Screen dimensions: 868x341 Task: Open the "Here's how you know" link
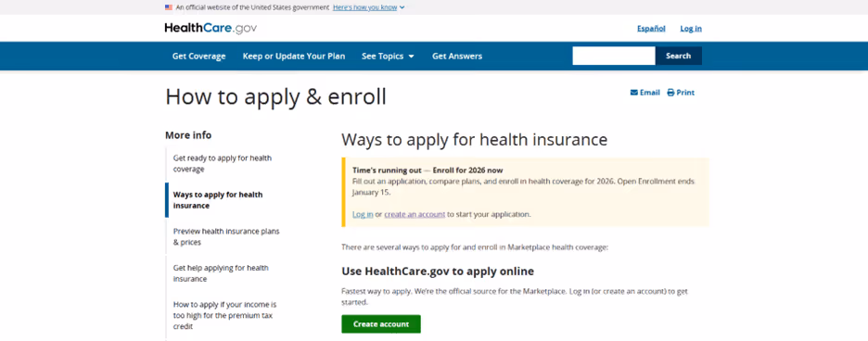click(364, 7)
